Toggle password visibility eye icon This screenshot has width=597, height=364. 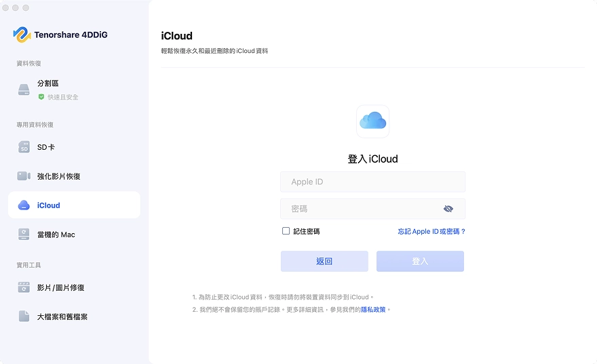coord(448,208)
